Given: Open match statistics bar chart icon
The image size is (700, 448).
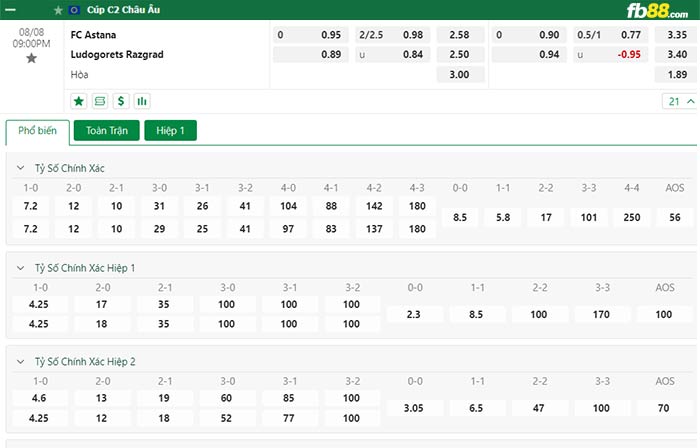Looking at the screenshot, I should (142, 101).
